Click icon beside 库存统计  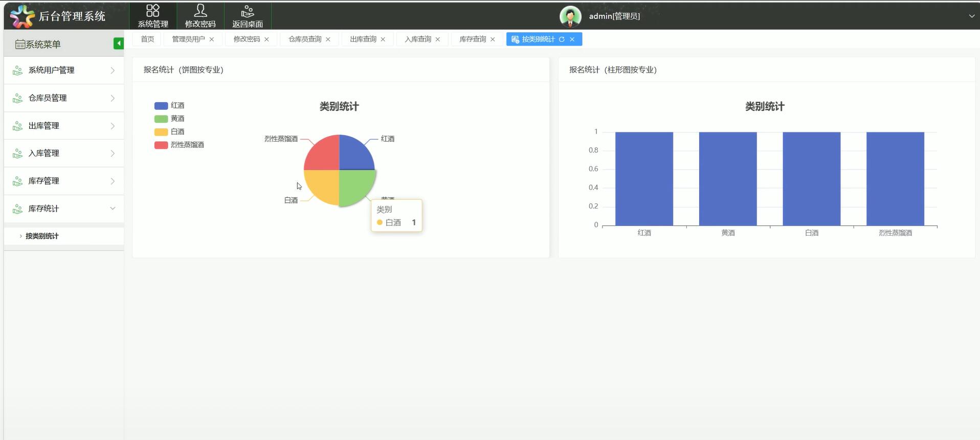coord(17,209)
